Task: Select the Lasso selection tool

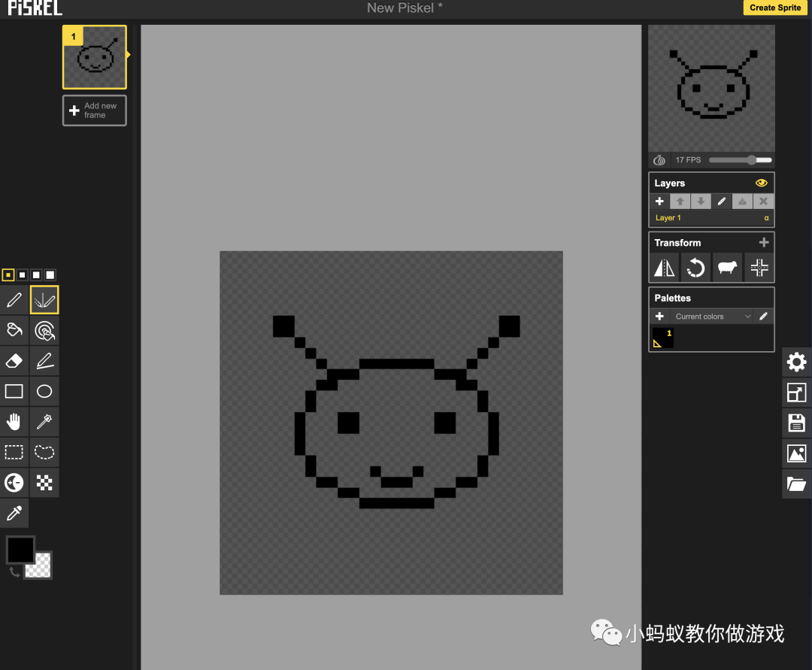Action: click(44, 452)
